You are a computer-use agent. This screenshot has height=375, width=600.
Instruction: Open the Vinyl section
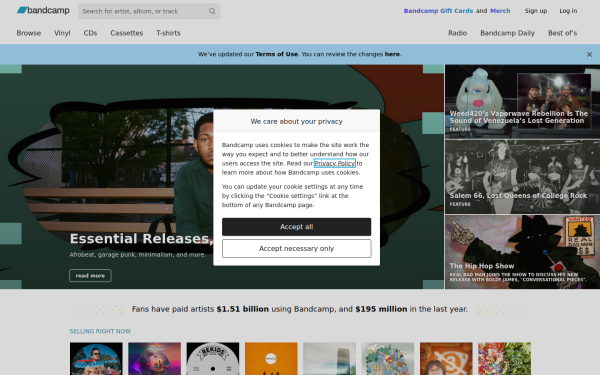pos(62,33)
